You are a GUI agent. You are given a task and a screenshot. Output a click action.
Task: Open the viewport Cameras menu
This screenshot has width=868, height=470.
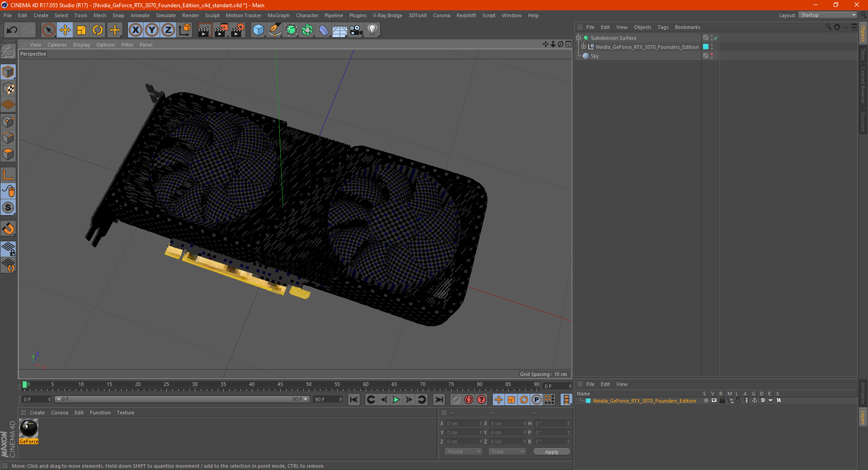point(57,45)
